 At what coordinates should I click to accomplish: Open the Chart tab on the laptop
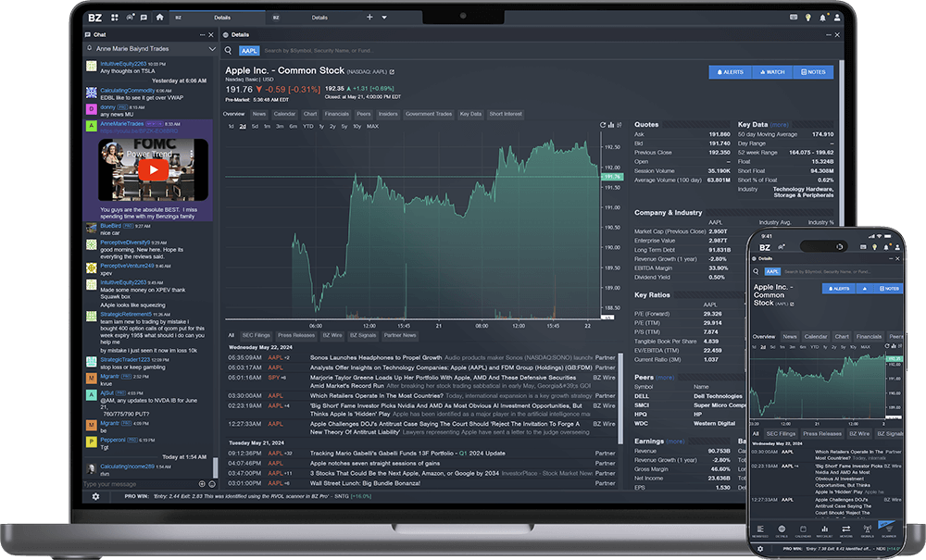click(310, 114)
